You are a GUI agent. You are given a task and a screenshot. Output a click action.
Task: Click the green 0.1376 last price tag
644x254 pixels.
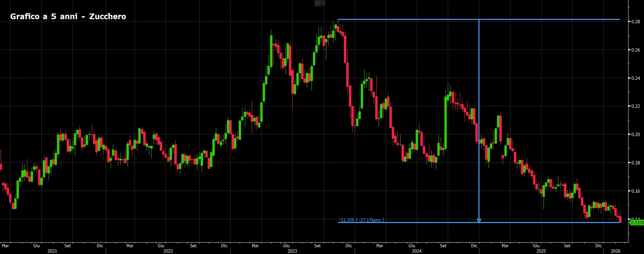[x=637, y=222]
